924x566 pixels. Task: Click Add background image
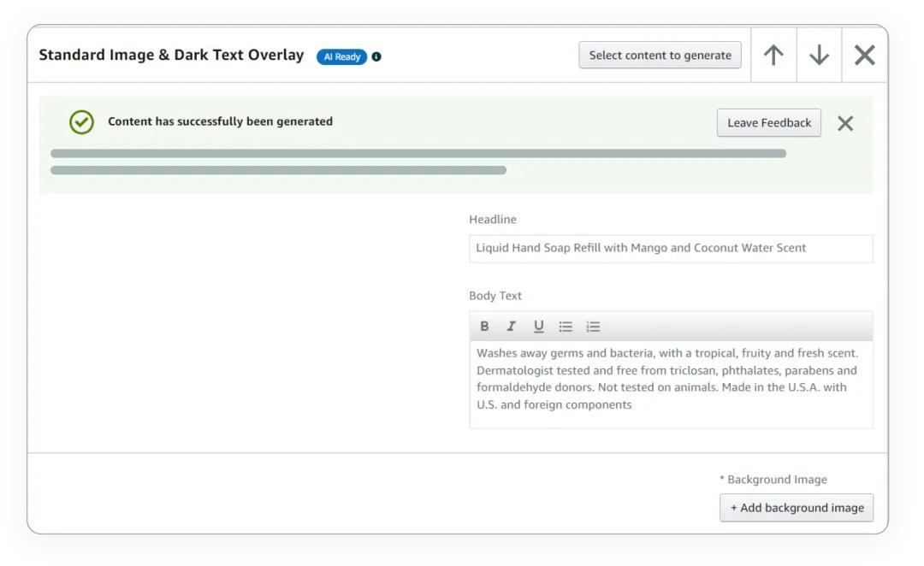pyautogui.click(x=797, y=508)
